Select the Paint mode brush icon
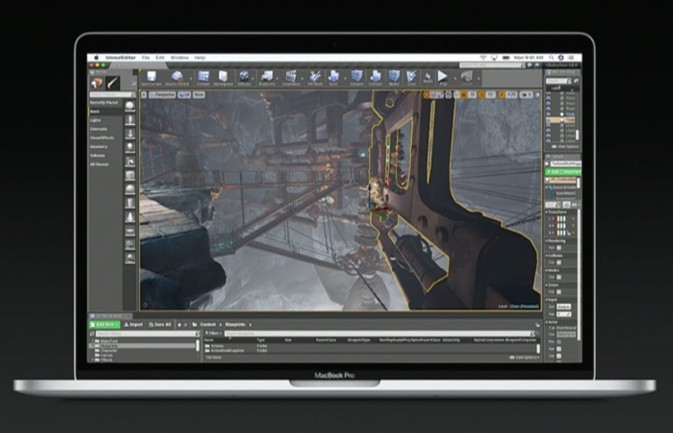Viewport: 673px width, 433px height. click(x=113, y=82)
